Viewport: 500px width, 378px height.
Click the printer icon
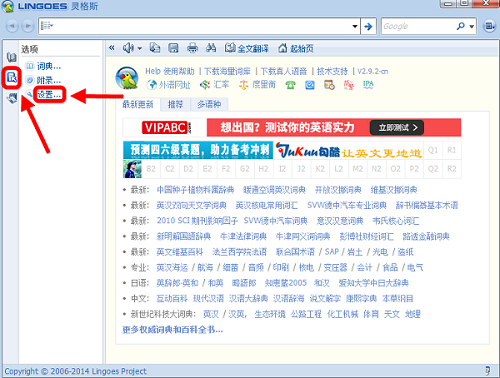192,48
